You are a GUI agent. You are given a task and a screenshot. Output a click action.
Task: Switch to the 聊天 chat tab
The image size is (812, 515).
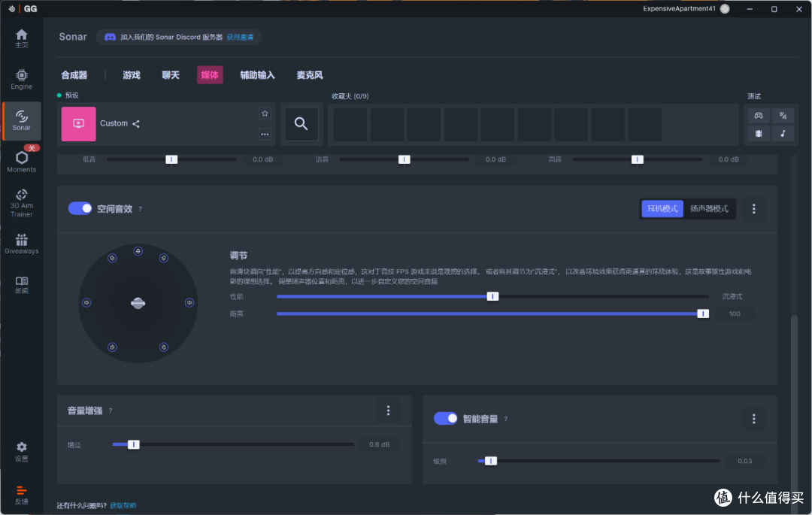(x=171, y=75)
